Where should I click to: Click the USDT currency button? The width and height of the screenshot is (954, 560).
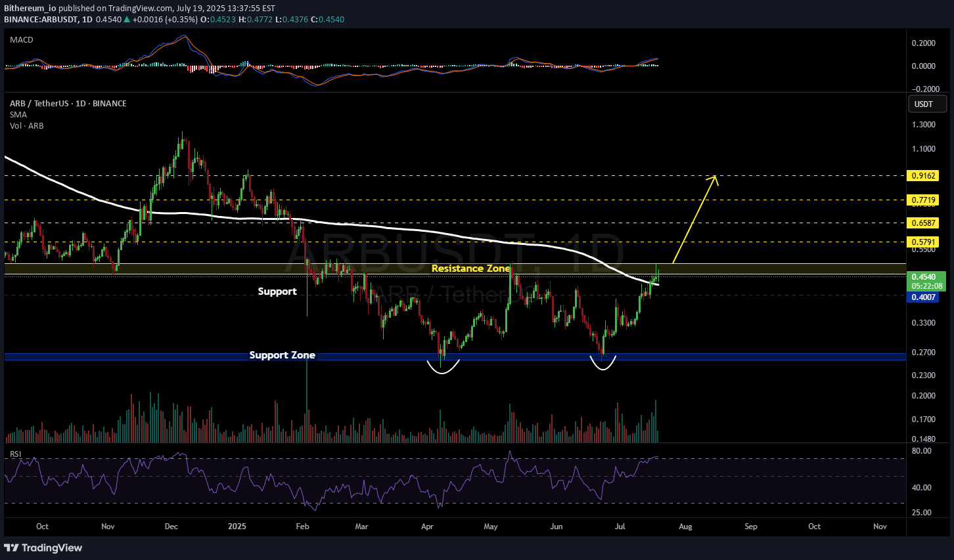click(x=927, y=104)
